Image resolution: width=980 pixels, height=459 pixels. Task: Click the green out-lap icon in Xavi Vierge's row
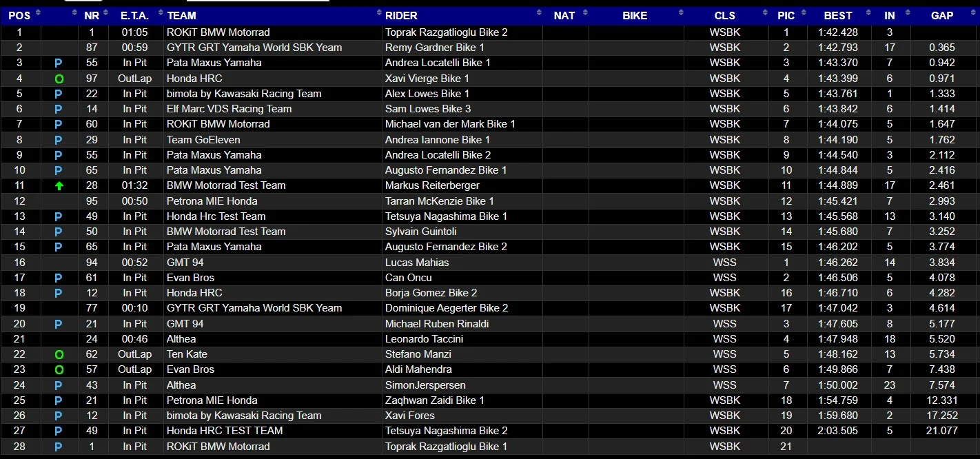tap(59, 79)
